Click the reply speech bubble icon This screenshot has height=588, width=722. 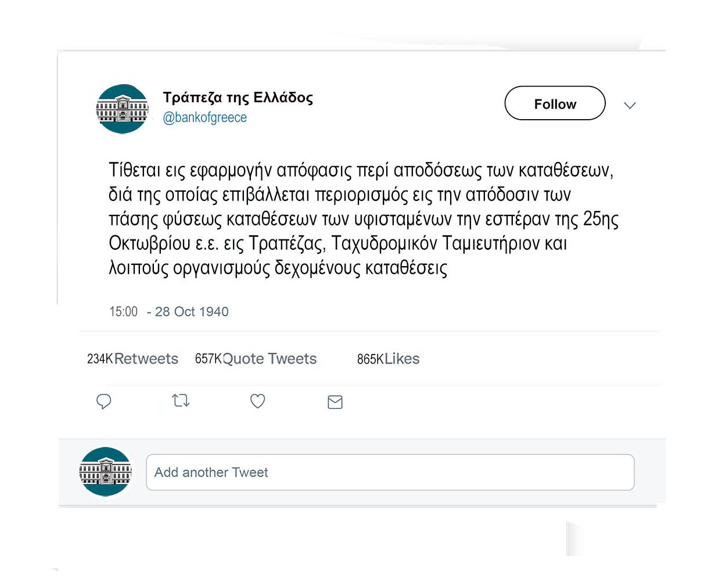pyautogui.click(x=103, y=401)
